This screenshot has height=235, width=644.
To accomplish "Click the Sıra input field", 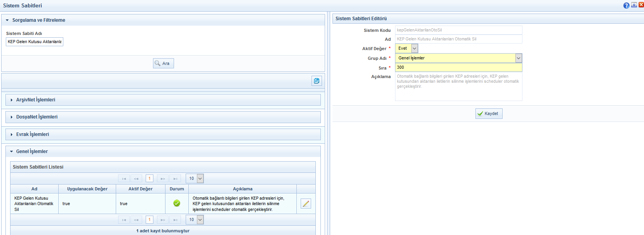I will point(458,68).
